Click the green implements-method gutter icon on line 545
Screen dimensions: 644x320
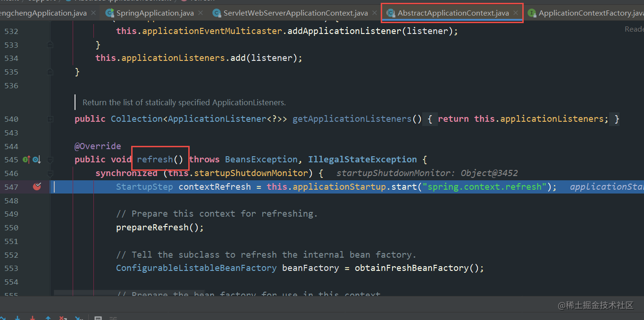click(x=26, y=160)
